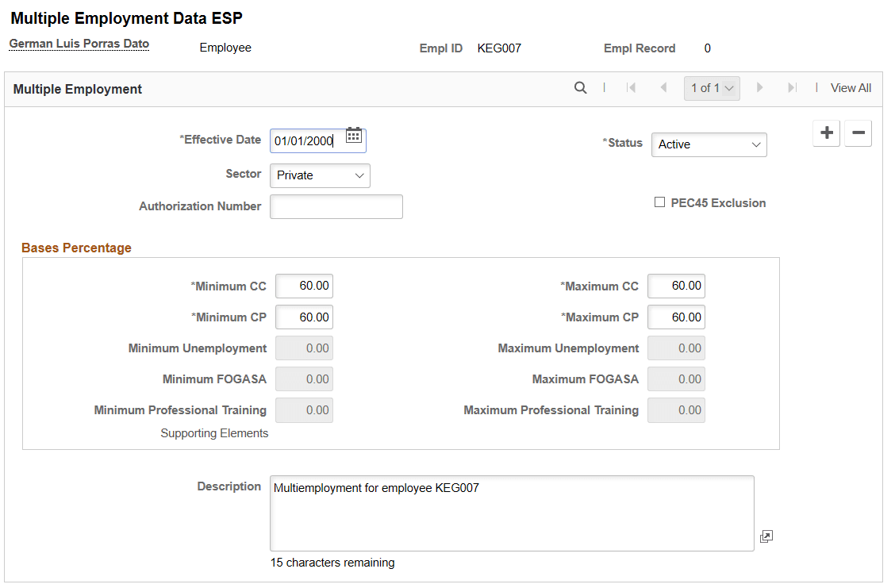Change the Status to a different value
Screen dimensions: 895x588
[709, 144]
